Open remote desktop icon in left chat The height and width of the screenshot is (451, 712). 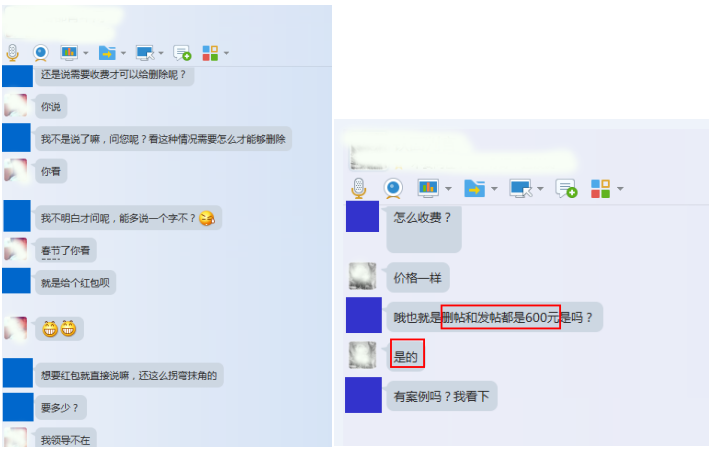coord(145,53)
